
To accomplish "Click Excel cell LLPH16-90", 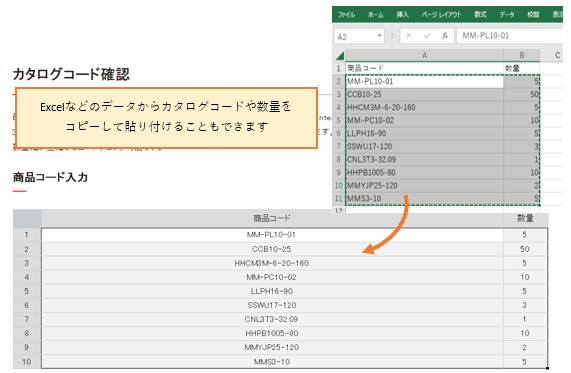I will pyautogui.click(x=424, y=133).
